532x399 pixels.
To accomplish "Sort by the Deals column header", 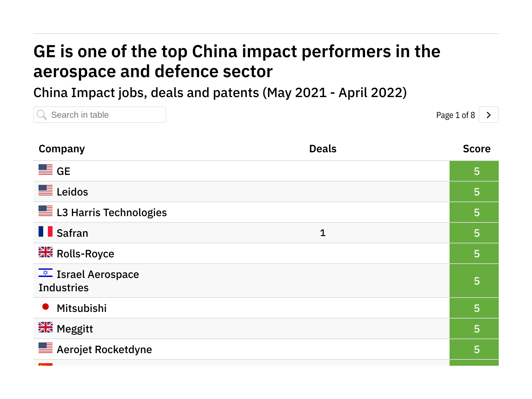I will tap(323, 149).
